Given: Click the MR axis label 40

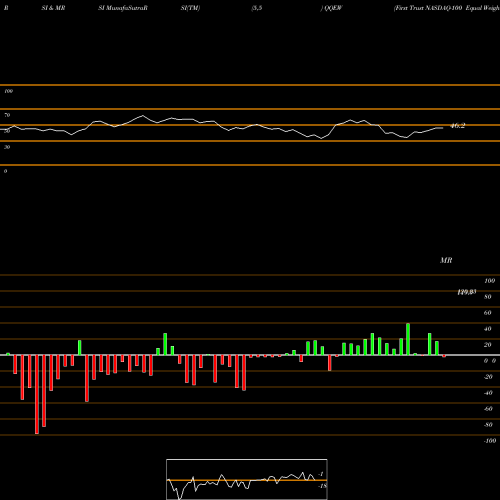Looking at the screenshot, I should click(x=488, y=329).
